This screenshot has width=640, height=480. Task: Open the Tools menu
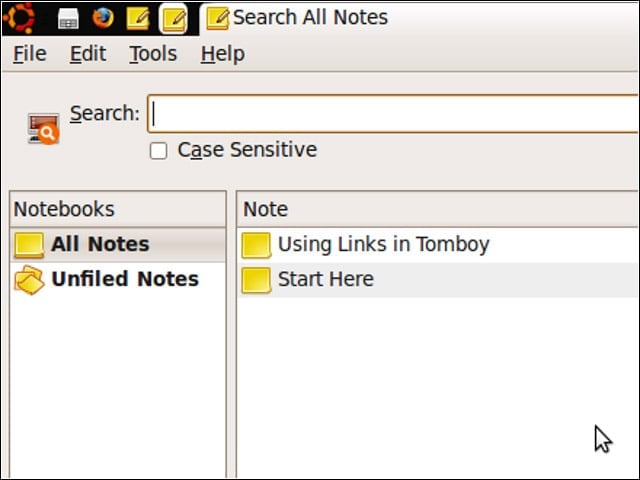153,54
